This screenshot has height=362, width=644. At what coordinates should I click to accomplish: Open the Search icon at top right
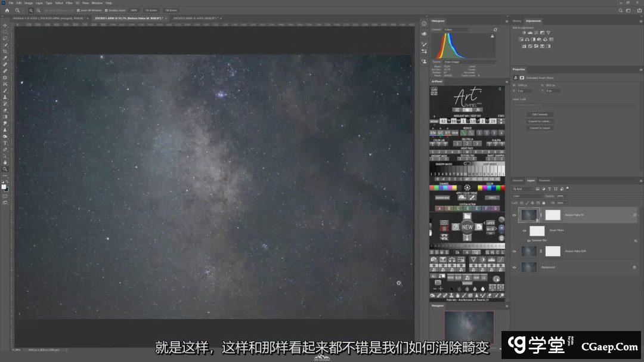click(621, 10)
